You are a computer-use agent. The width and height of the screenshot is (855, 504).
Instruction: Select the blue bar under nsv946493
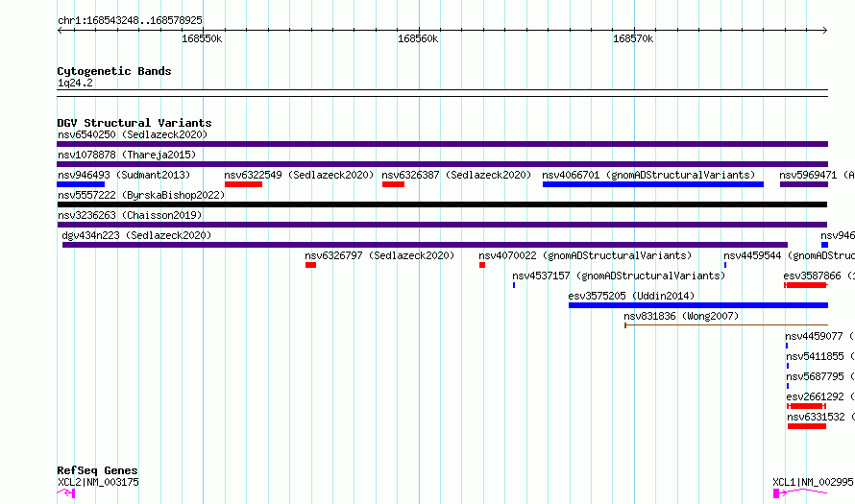pos(81,184)
